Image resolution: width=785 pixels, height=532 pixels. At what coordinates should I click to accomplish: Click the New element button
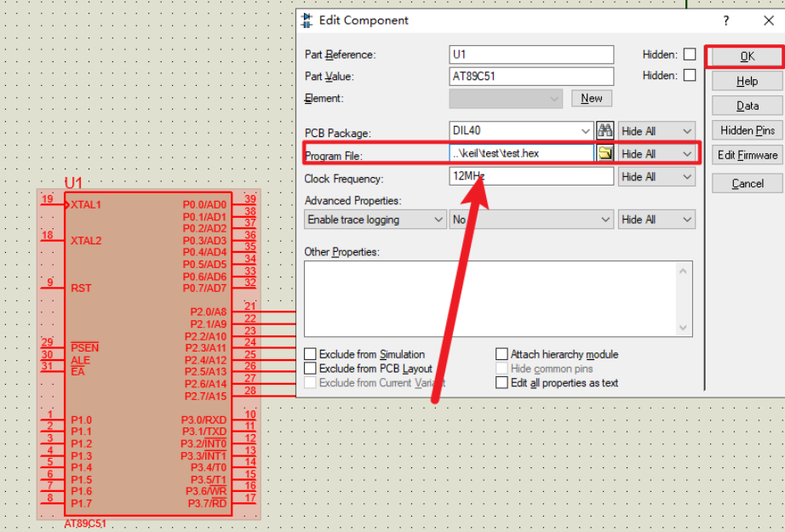591,98
